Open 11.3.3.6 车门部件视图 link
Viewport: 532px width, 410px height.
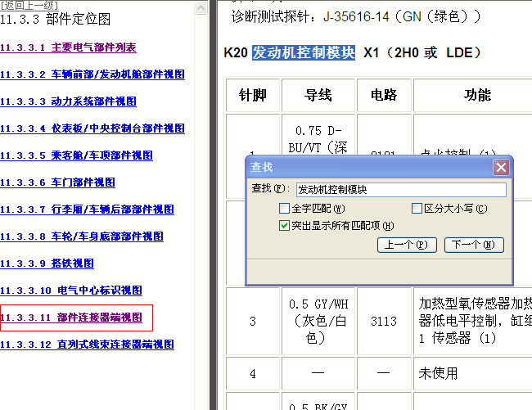(x=57, y=182)
